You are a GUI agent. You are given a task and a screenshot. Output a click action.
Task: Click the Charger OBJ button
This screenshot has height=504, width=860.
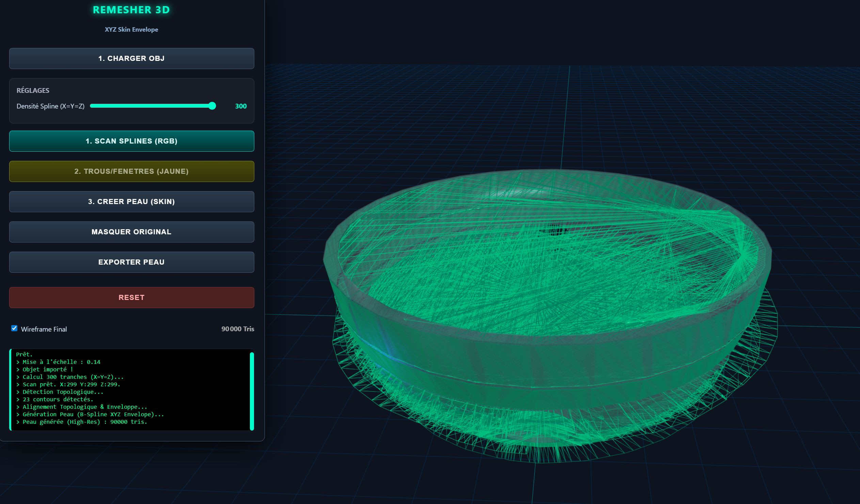coord(131,58)
